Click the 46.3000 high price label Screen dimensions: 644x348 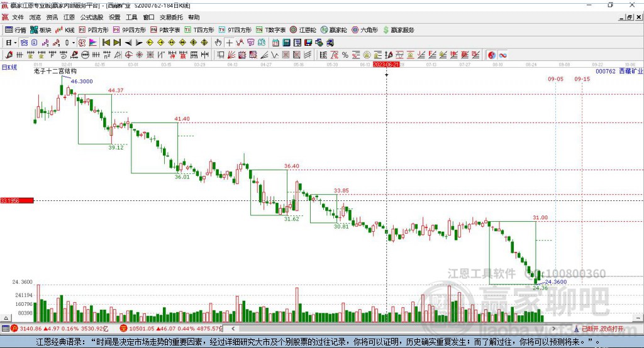(x=82, y=81)
